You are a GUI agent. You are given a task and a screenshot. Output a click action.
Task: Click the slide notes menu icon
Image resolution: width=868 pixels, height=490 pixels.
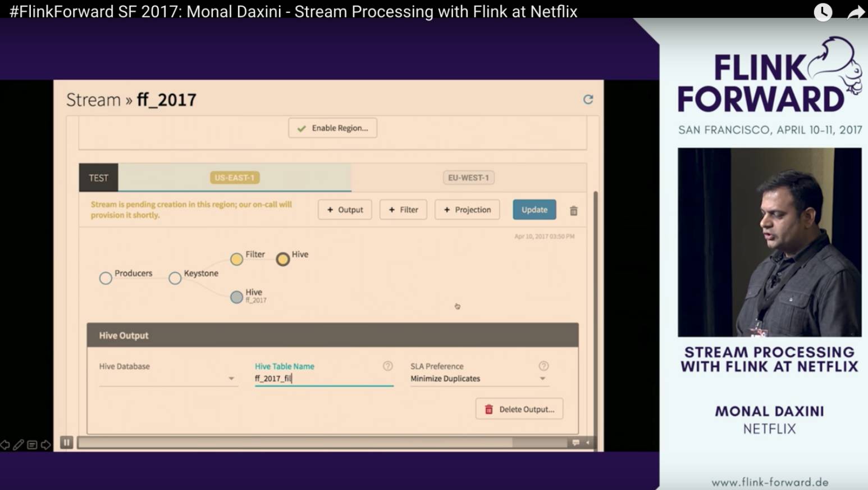[x=32, y=445]
